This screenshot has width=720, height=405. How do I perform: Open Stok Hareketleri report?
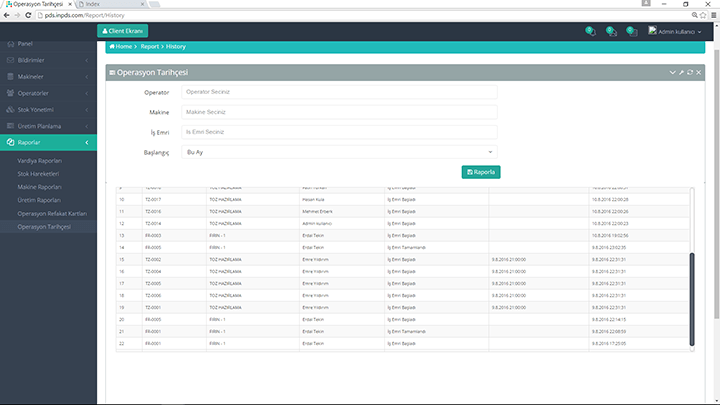click(x=38, y=174)
